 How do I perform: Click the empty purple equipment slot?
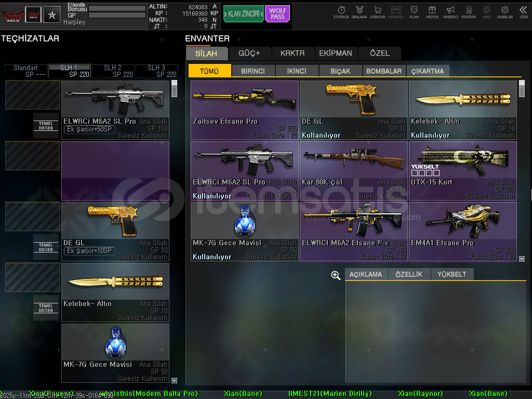tap(115, 170)
